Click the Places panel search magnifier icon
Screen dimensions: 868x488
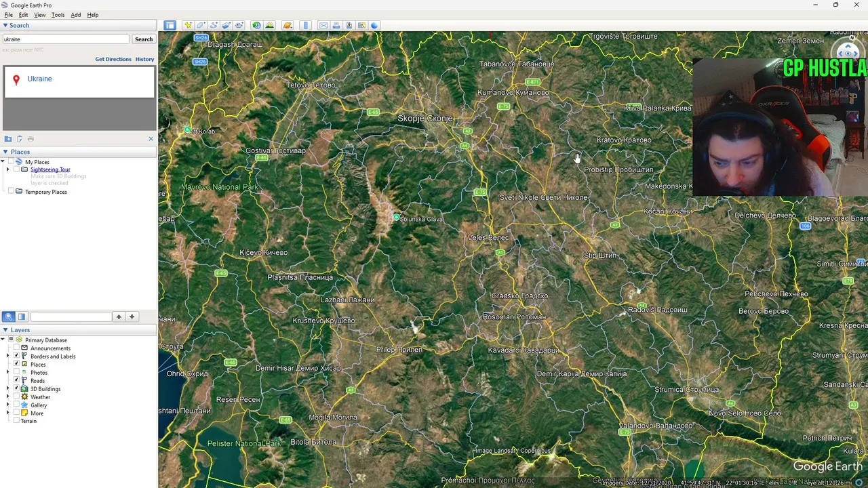click(8, 317)
